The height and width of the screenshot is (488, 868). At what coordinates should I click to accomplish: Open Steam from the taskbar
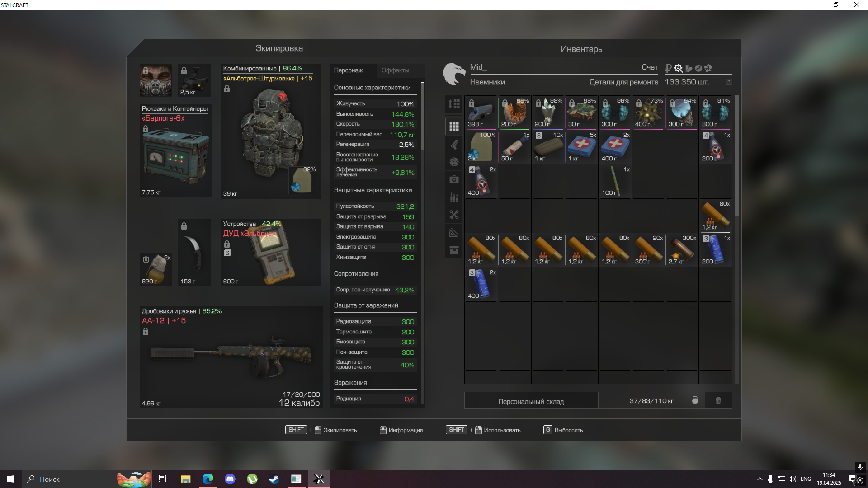274,479
